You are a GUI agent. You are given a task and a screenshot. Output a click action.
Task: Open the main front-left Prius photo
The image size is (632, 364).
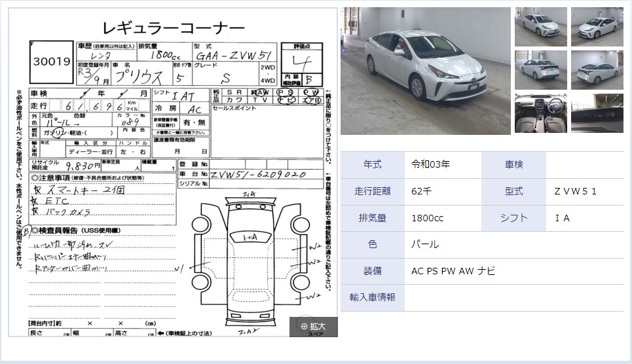coord(425,71)
